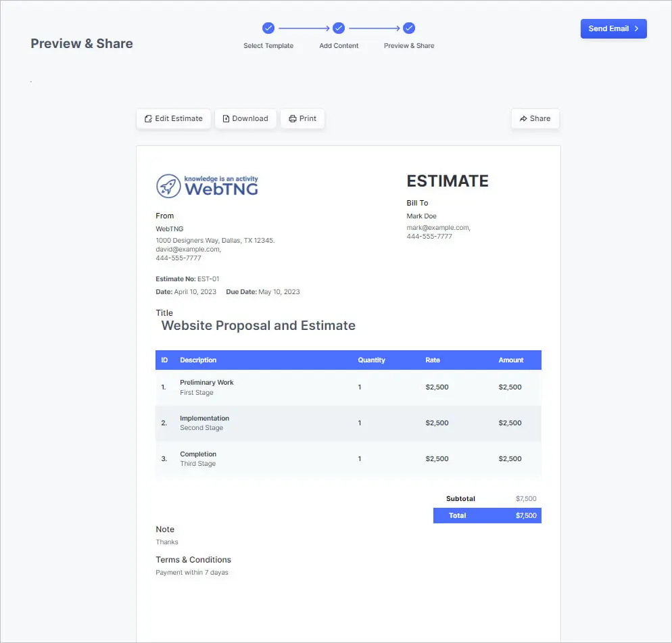Click the mark@example.com email address
The height and width of the screenshot is (643, 672).
coord(437,228)
